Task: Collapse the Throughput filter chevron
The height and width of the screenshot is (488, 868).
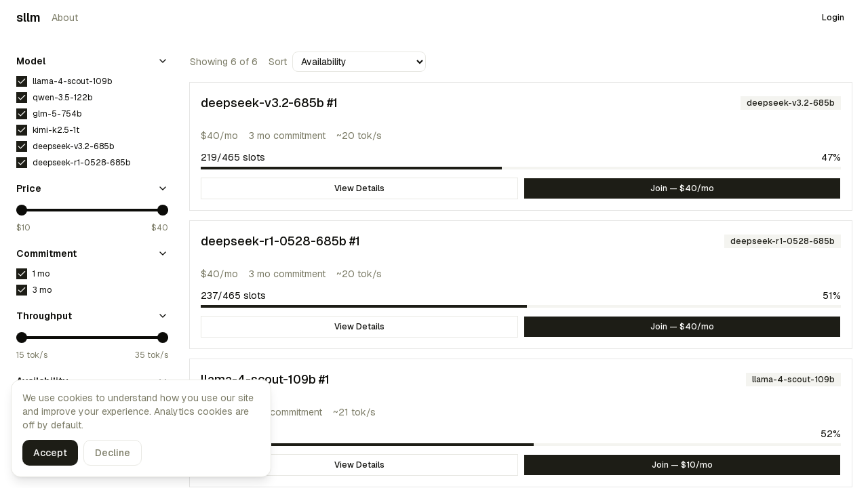Action: click(163, 316)
